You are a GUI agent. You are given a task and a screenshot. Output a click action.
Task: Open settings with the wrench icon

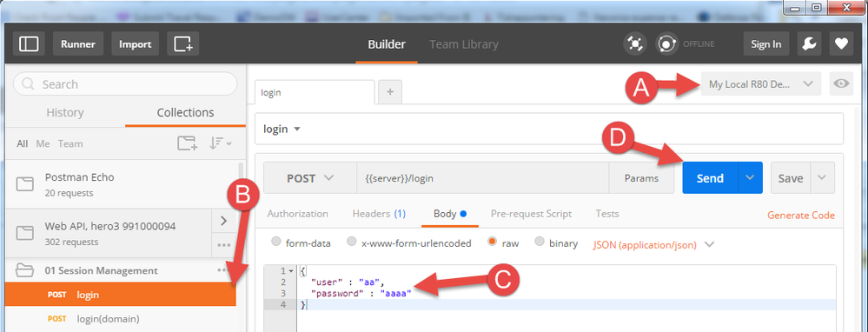click(x=809, y=44)
